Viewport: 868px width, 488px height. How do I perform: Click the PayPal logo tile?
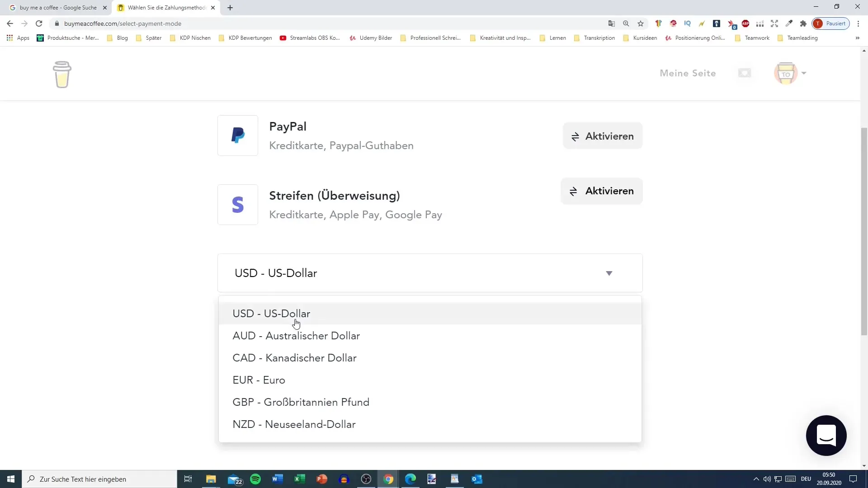point(238,136)
